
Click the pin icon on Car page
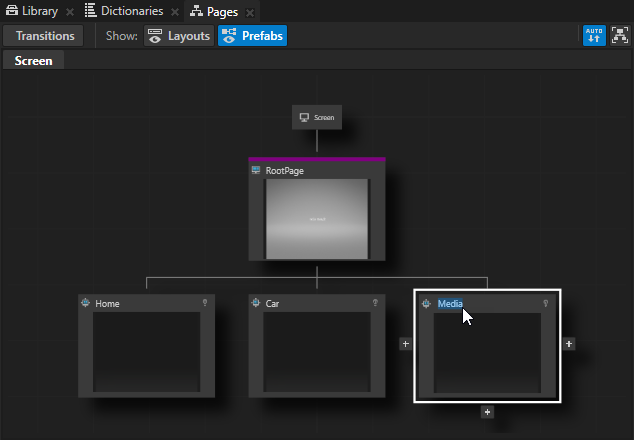(x=375, y=303)
